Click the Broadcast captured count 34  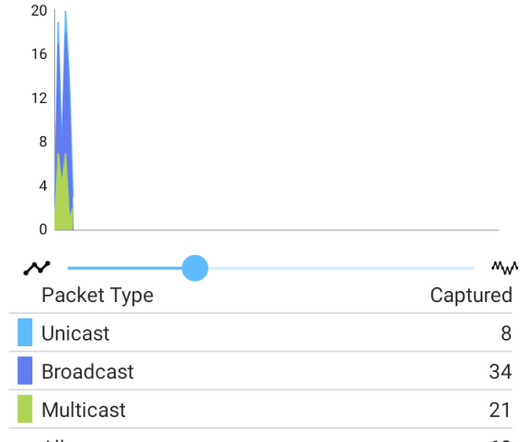point(500,372)
